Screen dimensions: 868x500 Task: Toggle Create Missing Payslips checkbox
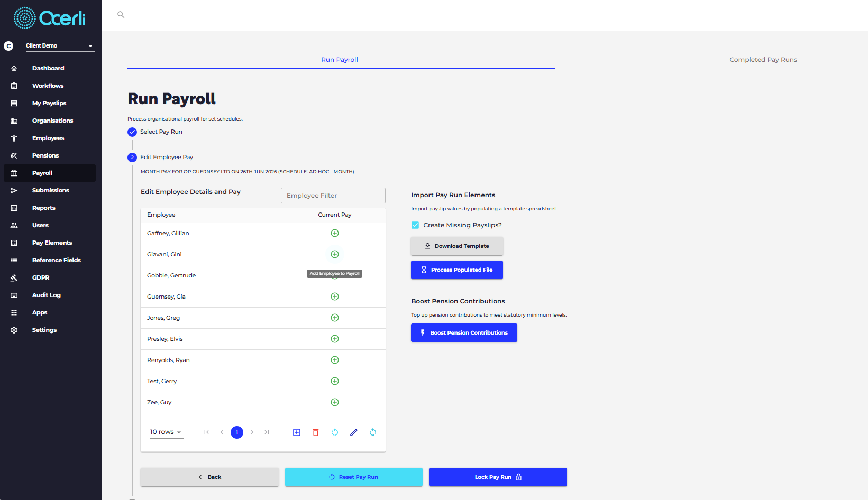point(415,225)
